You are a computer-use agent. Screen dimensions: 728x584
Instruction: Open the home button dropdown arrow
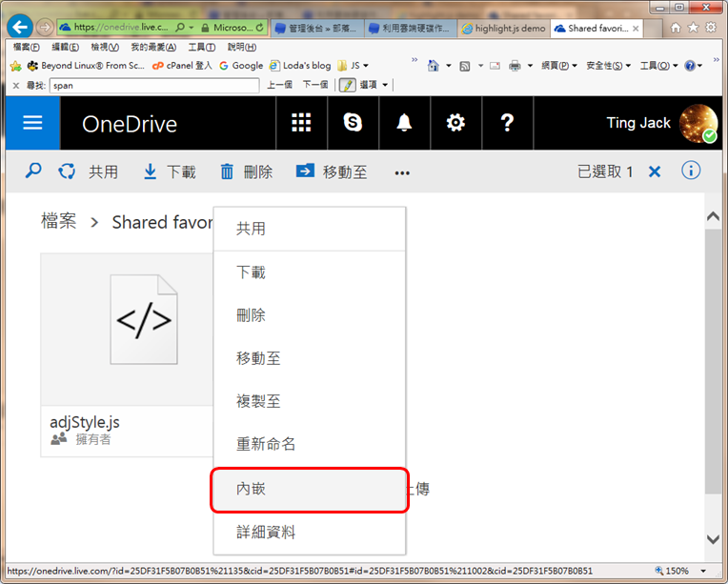(x=449, y=66)
